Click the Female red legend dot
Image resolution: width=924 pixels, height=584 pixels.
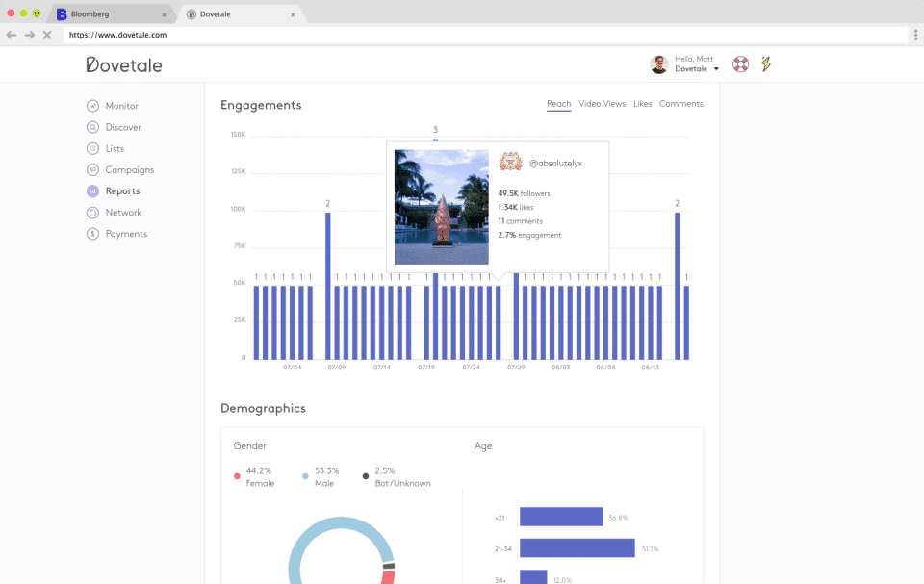pyautogui.click(x=237, y=476)
